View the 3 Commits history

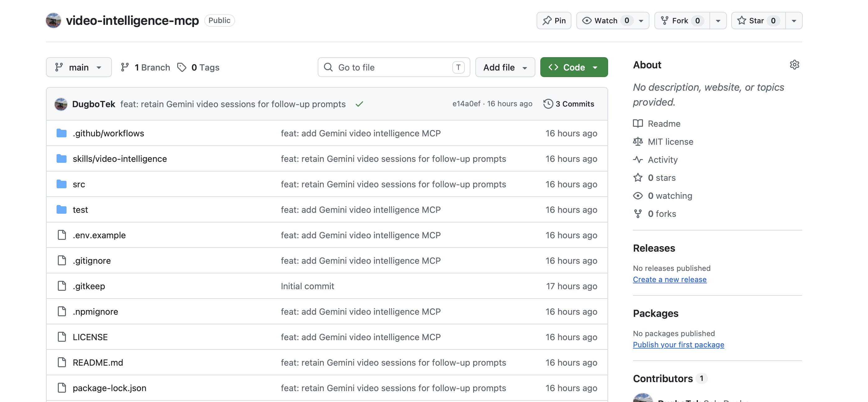569,104
